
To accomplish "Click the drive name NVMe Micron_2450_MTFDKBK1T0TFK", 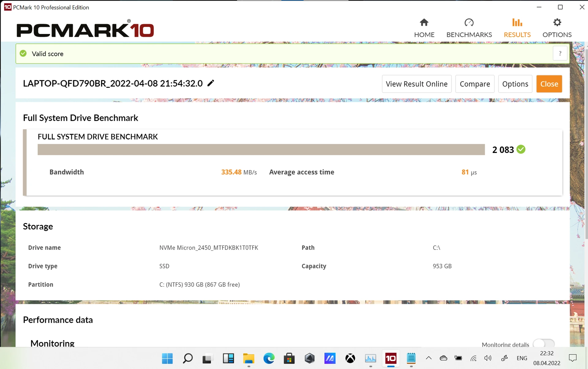I will tap(209, 248).
